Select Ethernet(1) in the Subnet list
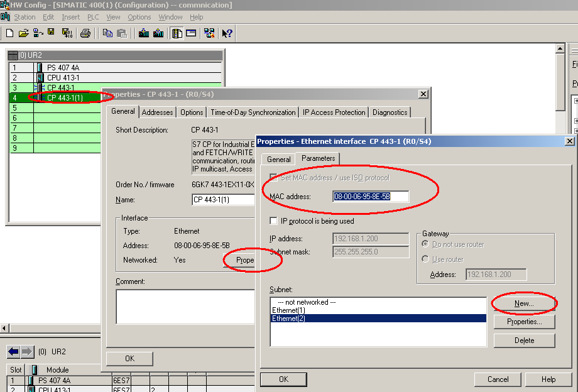This screenshot has width=578, height=392. click(288, 310)
